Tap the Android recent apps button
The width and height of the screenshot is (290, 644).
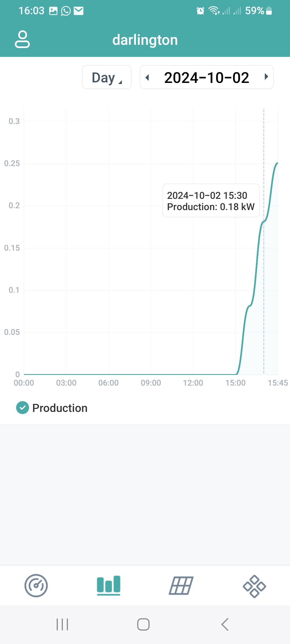(62, 624)
